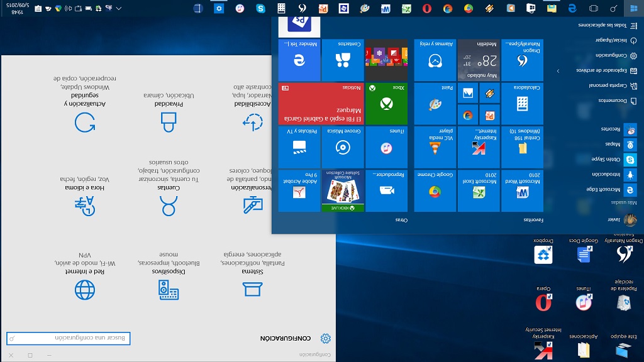Open the Adobe Acrobat 9 Pro tile

[x=299, y=190]
